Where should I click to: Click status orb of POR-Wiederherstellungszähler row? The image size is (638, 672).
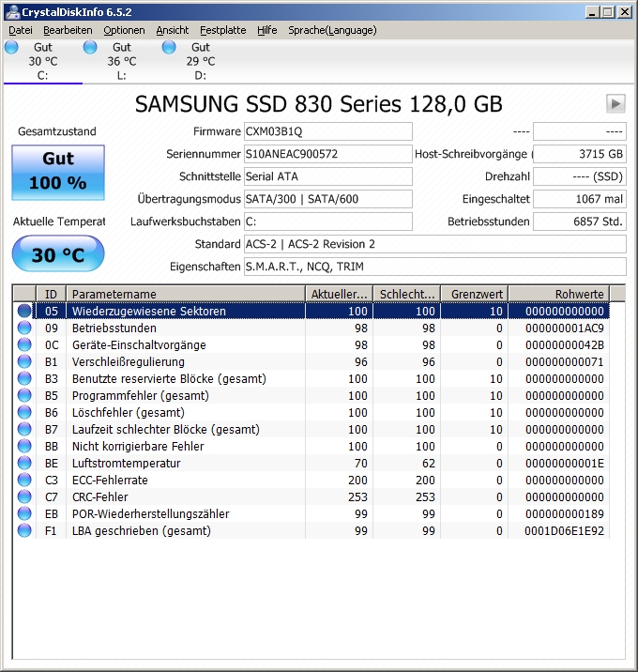(24, 513)
